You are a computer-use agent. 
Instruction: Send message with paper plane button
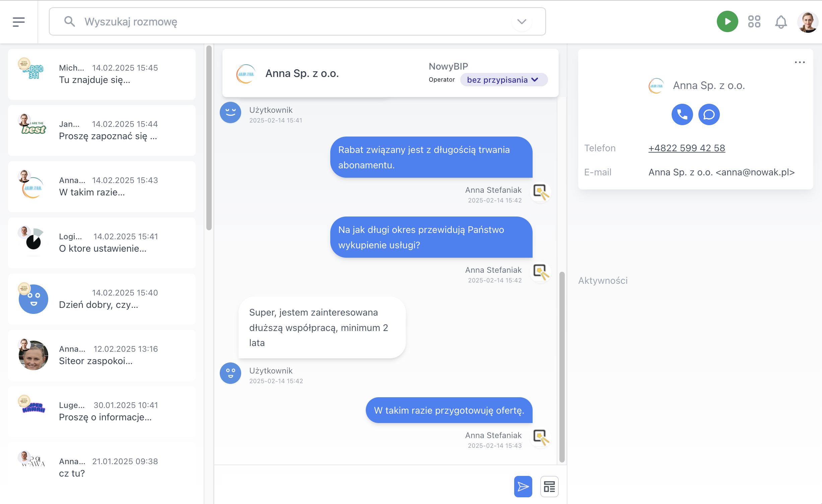[523, 486]
